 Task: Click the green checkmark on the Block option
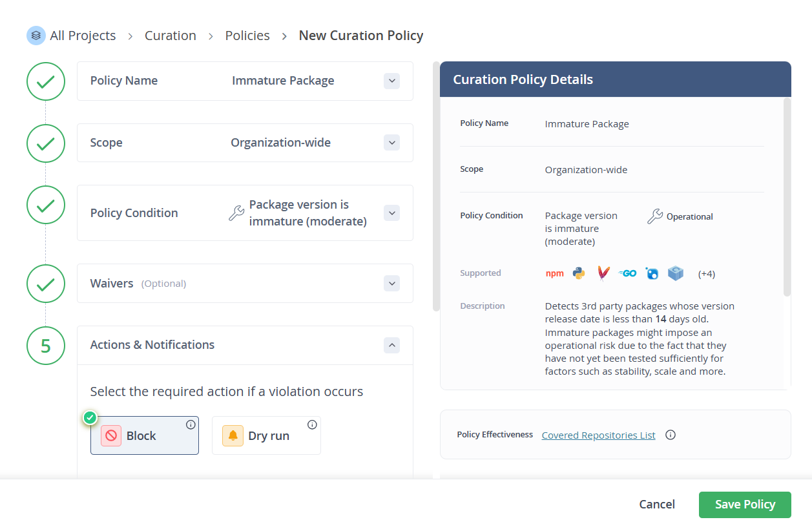[90, 417]
